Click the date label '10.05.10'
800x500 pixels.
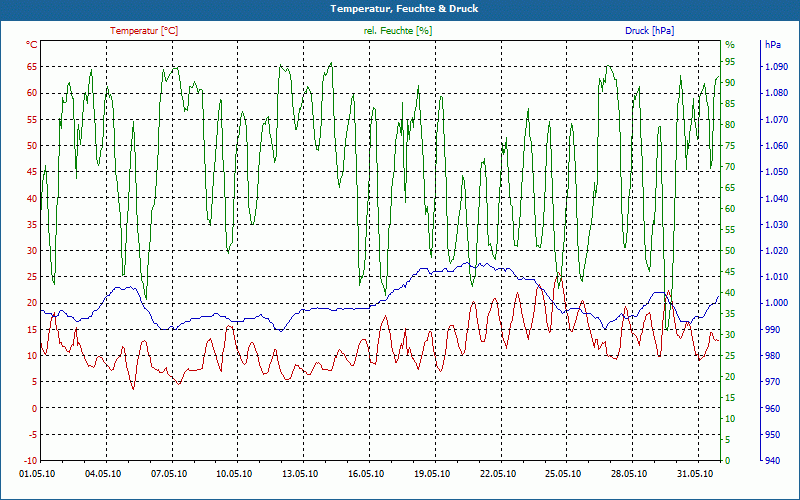point(235,474)
